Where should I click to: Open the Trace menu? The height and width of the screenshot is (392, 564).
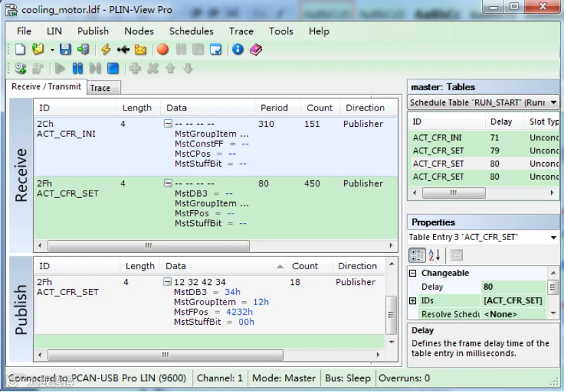tap(241, 31)
